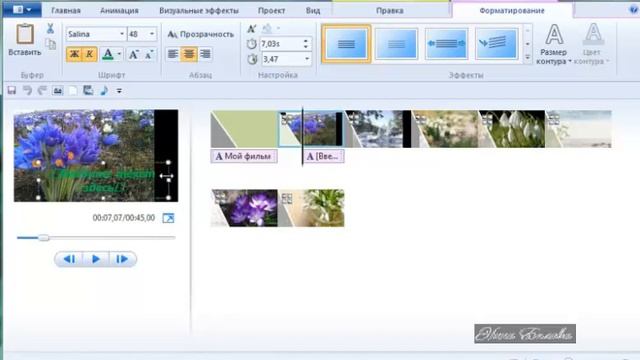The image size is (640, 360).
Task: Align text left
Action: [173, 53]
